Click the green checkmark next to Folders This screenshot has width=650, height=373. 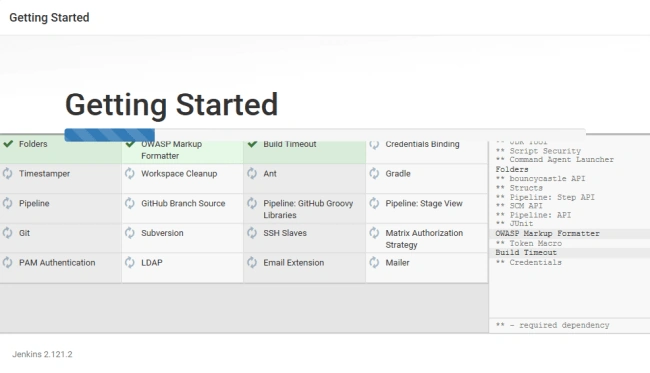(x=8, y=144)
